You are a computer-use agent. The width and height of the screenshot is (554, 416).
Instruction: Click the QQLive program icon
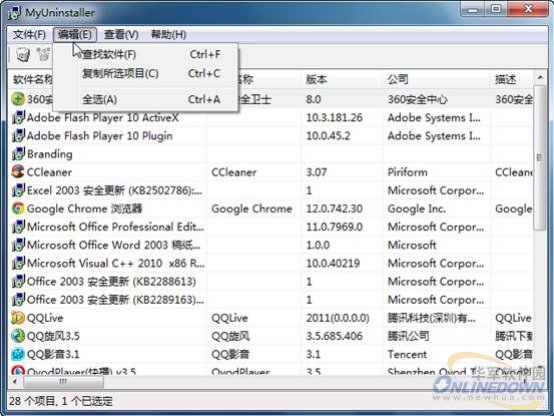tap(18, 318)
